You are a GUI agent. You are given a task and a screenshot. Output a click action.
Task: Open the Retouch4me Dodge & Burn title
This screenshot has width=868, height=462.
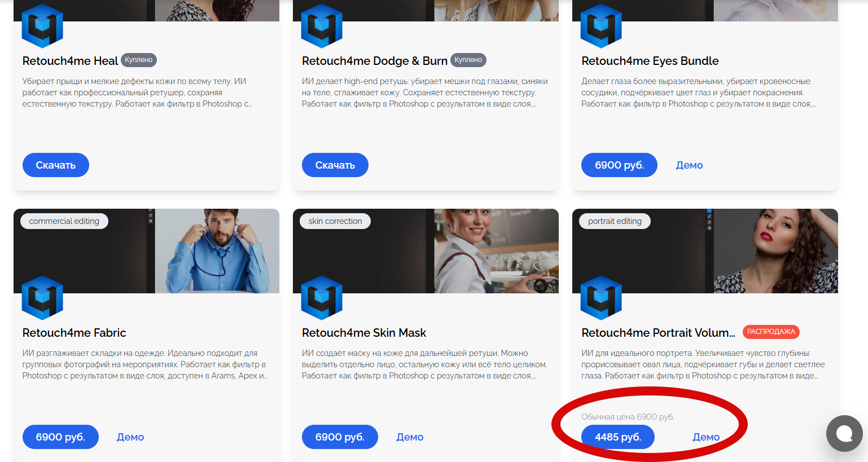[x=375, y=61]
